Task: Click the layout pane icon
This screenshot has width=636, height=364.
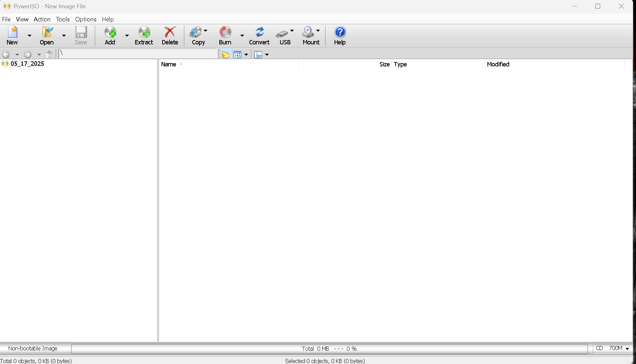Action: point(258,54)
